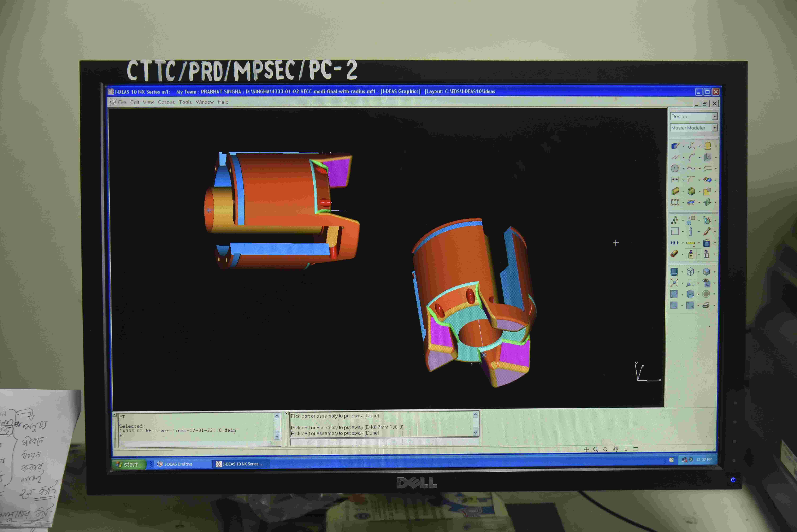797x532 pixels.
Task: Select the paintbrush appearance tool
Action: pyautogui.click(x=707, y=232)
